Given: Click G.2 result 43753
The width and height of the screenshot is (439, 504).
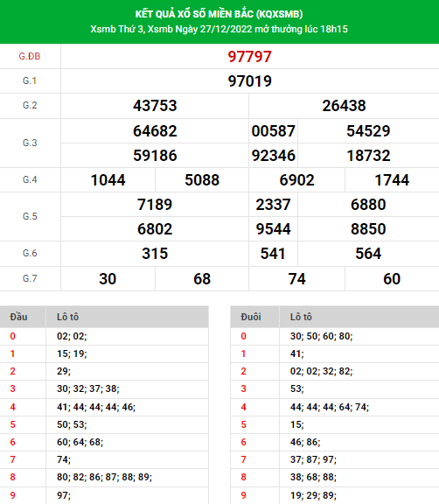Looking at the screenshot, I should [155, 106].
